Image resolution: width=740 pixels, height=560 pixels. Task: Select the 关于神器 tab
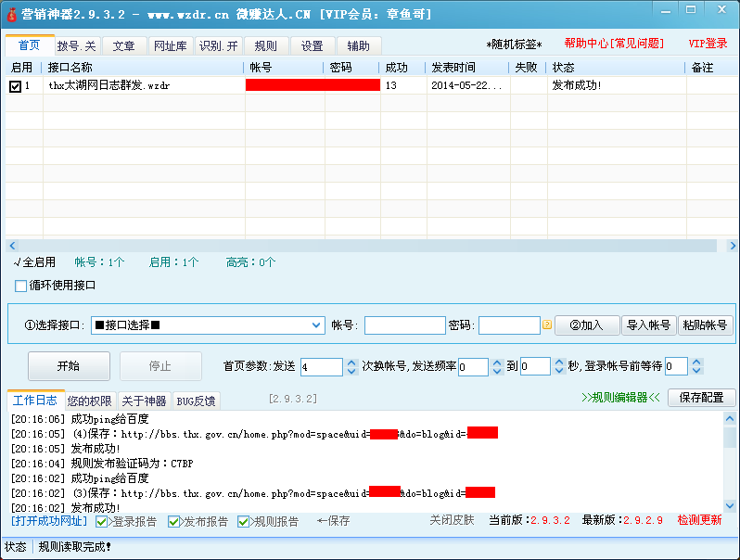pos(144,401)
